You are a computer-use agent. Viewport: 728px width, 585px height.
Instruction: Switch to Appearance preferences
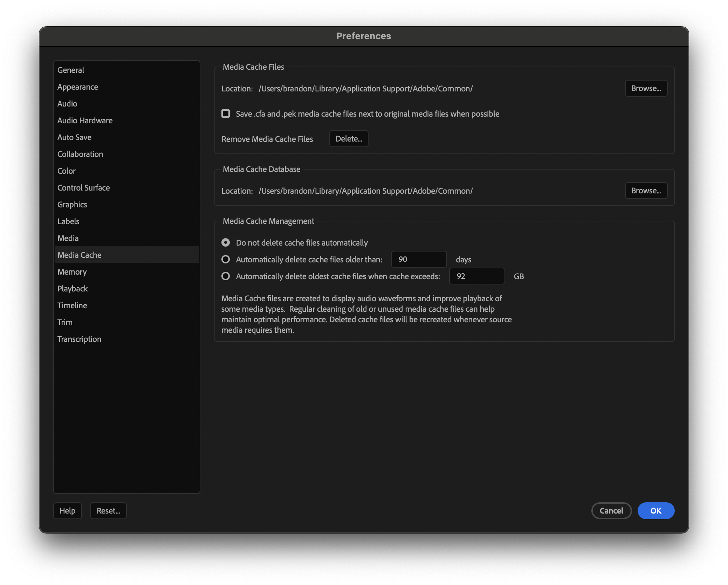(x=78, y=87)
